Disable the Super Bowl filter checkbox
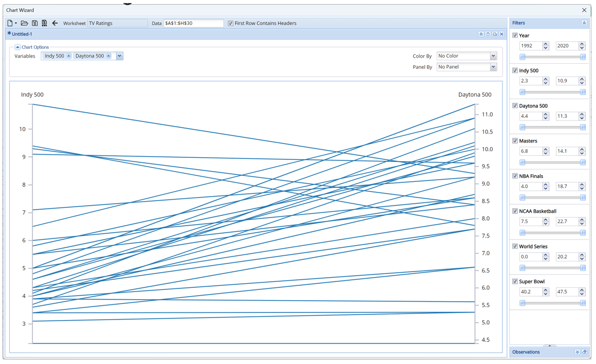Image resolution: width=596 pixels, height=364 pixels. pos(515,281)
